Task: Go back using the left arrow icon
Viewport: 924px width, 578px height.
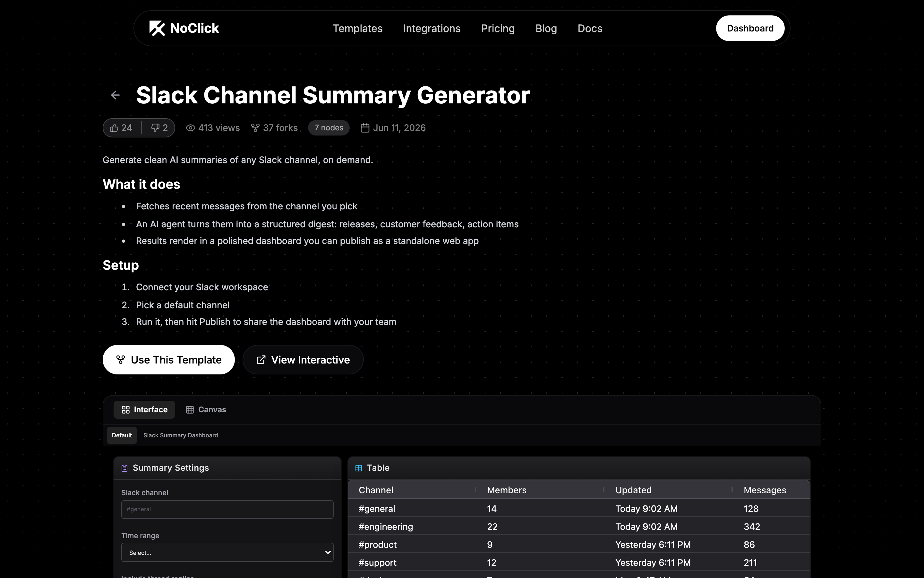Action: tap(115, 95)
